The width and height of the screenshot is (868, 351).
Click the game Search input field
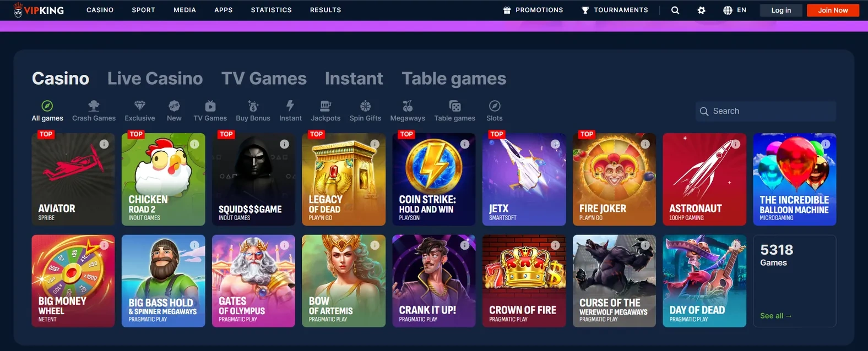(x=766, y=111)
